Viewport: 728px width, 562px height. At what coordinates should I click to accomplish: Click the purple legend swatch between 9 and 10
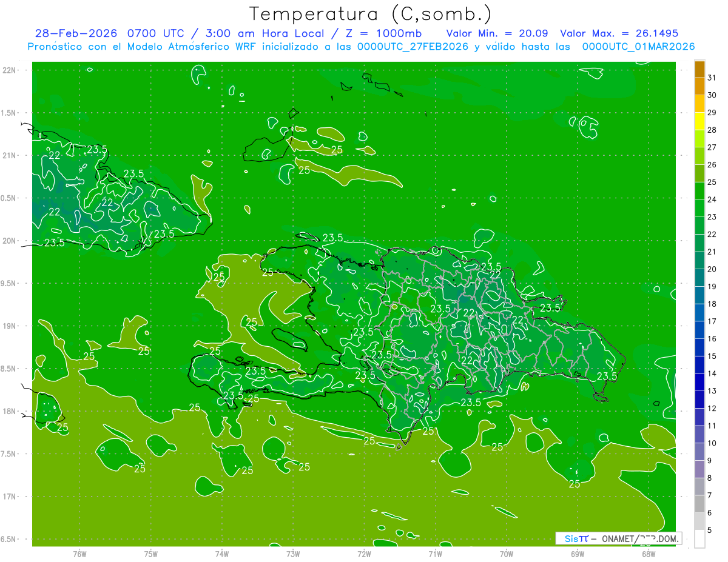click(699, 452)
